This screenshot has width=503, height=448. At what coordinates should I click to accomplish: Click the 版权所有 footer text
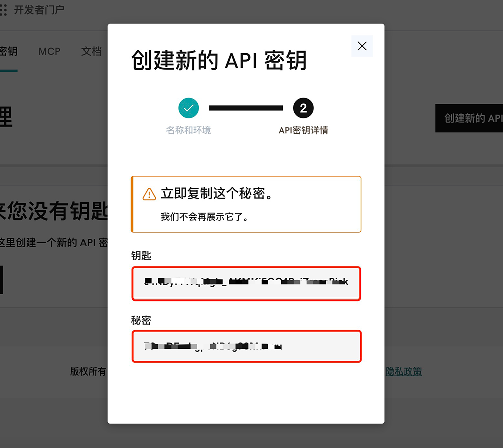(89, 372)
